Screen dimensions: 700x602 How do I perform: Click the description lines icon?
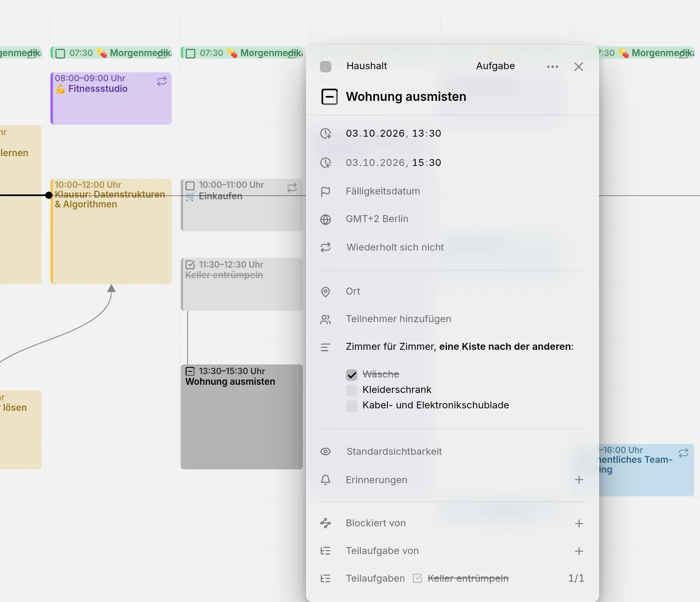coord(326,347)
